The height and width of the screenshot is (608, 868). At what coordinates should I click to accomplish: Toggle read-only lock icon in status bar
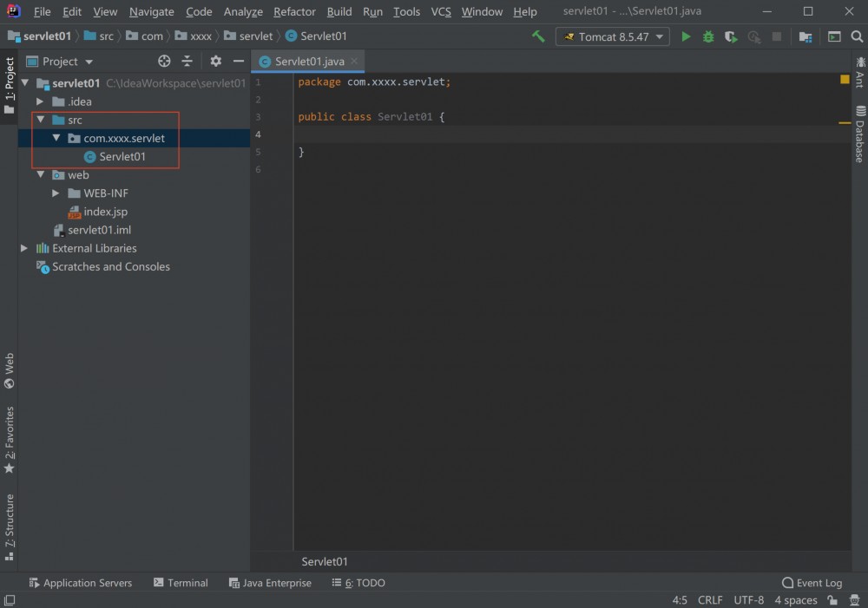click(832, 600)
